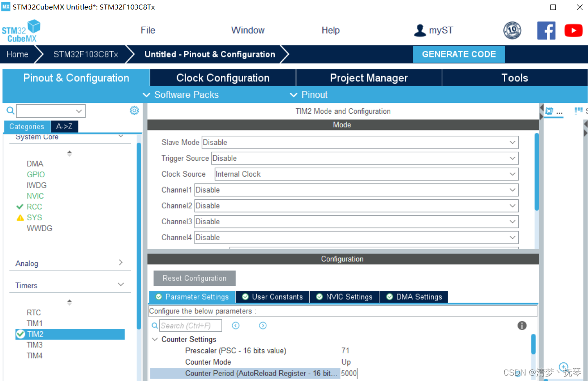Select the RTC item under Timers

coord(33,313)
